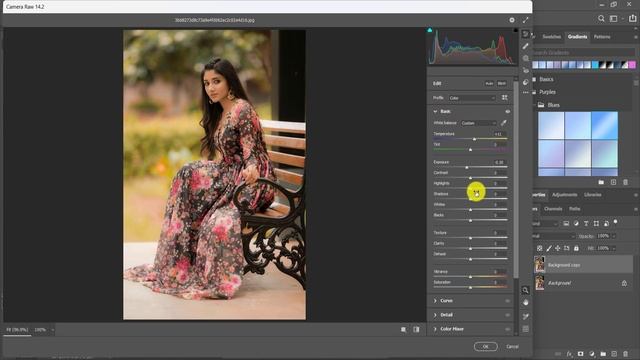Click the Camera Raw edit panel scrollbar
This screenshot has height=360, width=640.
[x=516, y=180]
